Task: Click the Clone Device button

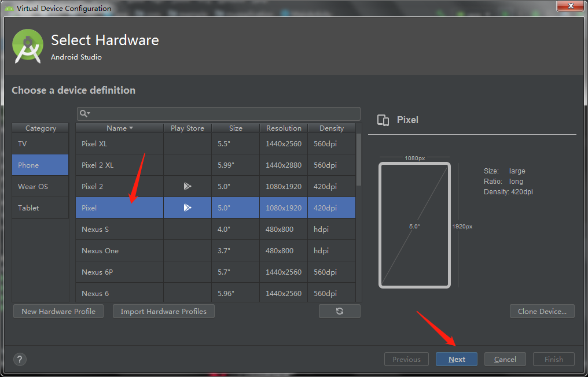Action: (542, 311)
